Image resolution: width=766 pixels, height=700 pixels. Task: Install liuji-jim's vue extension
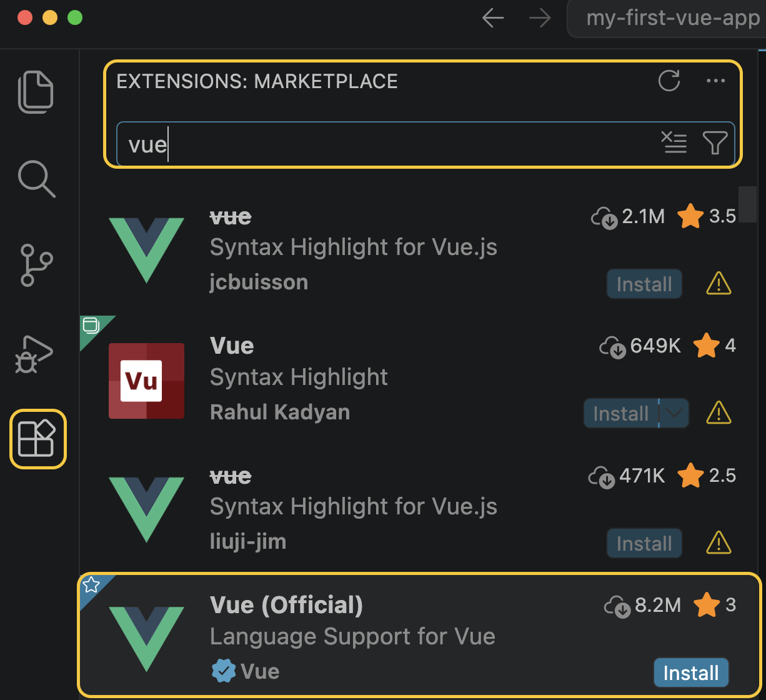[x=644, y=544]
